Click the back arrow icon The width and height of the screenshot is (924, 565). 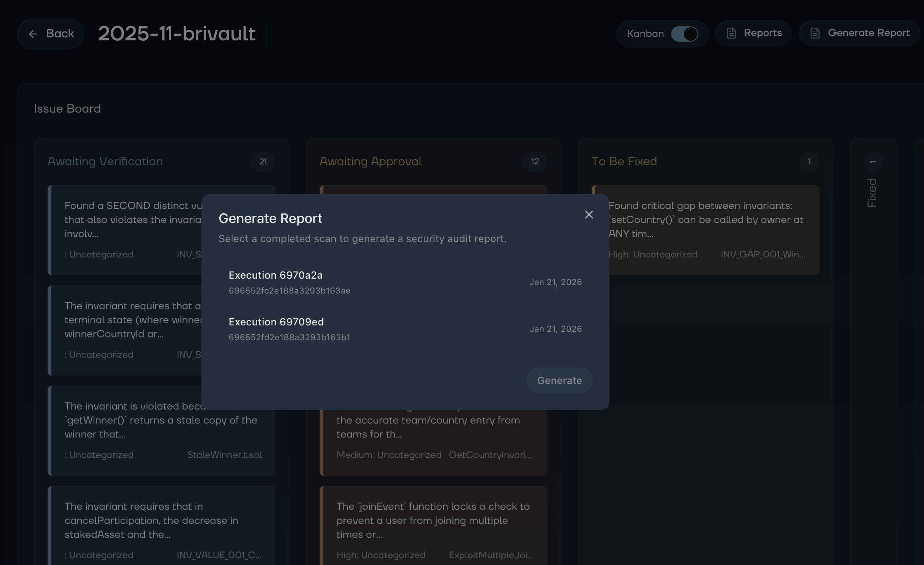click(x=33, y=34)
